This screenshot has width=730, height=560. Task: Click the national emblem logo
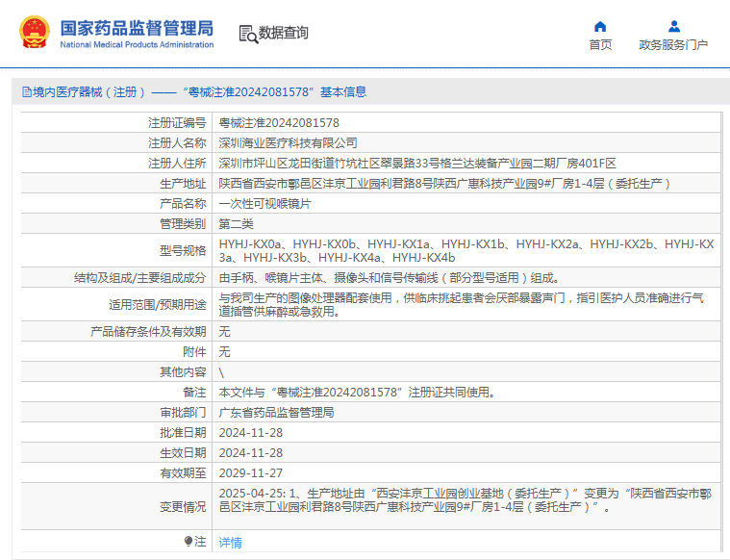pos(35,32)
